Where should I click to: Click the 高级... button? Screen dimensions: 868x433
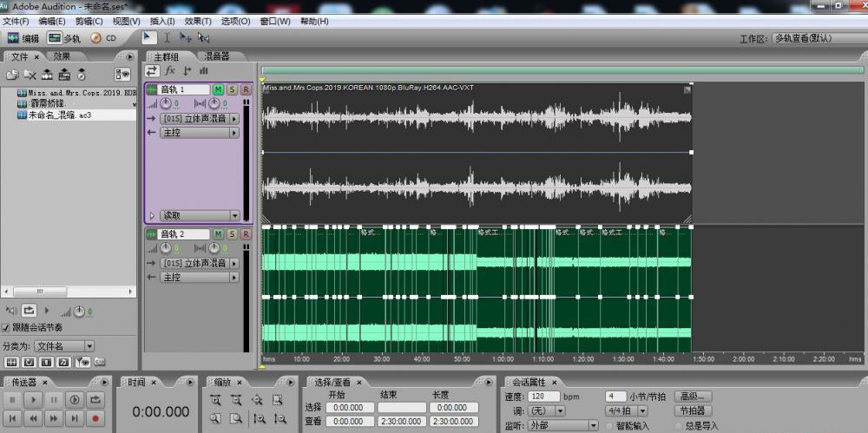click(693, 397)
